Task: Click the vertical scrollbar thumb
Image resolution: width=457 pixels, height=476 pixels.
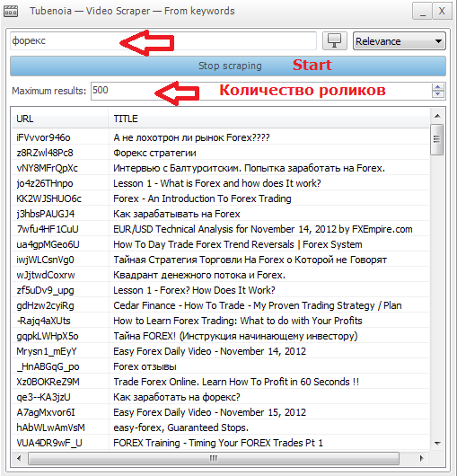Action: [437, 139]
